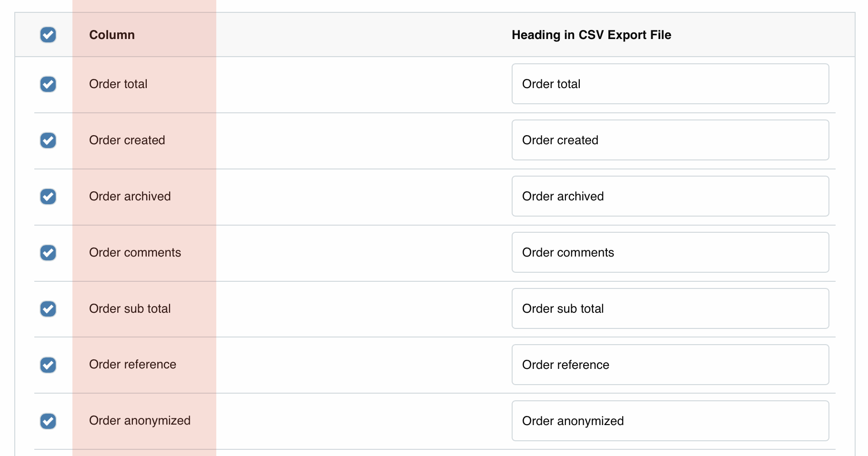
Task: Click into the Order comments heading input
Action: pyautogui.click(x=670, y=252)
